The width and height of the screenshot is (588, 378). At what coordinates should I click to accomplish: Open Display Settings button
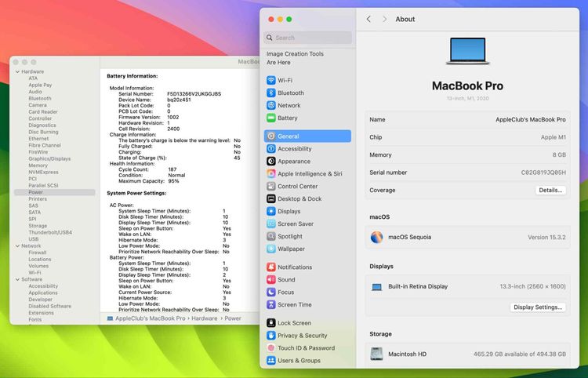[538, 307]
